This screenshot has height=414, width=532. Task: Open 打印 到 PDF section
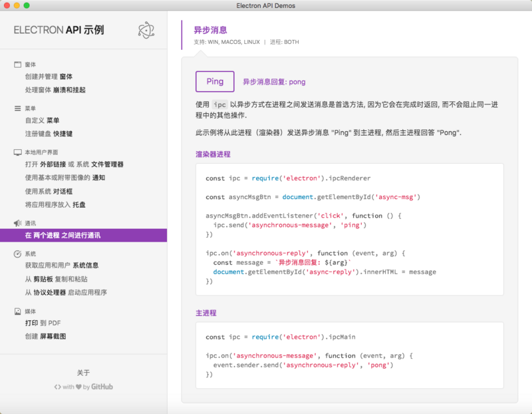[x=43, y=323]
